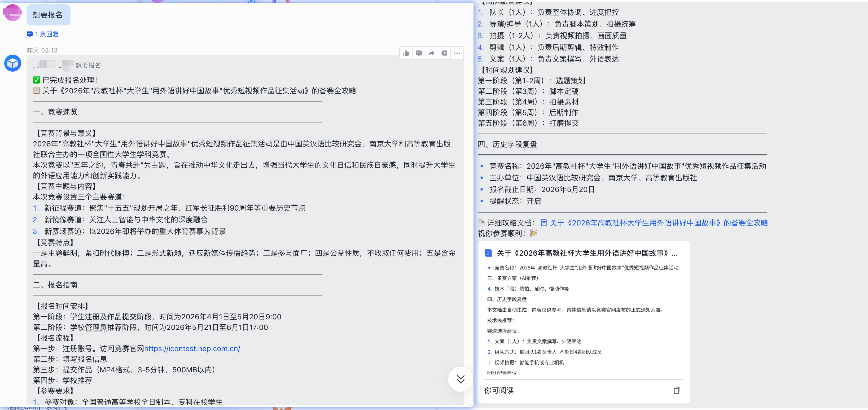Click '第三步：提交作品' line
The image size is (868, 410).
pyautogui.click(x=124, y=370)
